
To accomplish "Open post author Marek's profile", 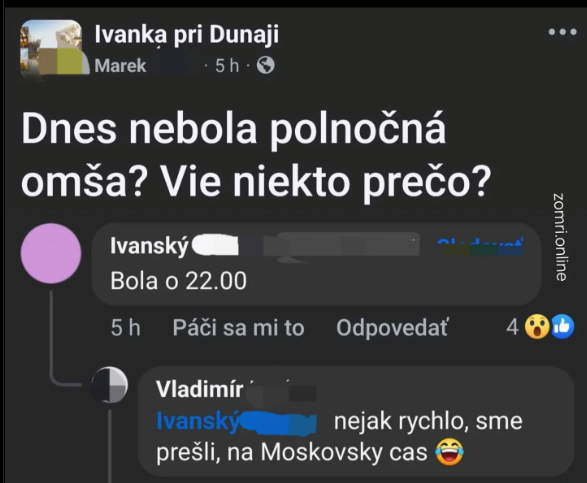I will [x=120, y=66].
